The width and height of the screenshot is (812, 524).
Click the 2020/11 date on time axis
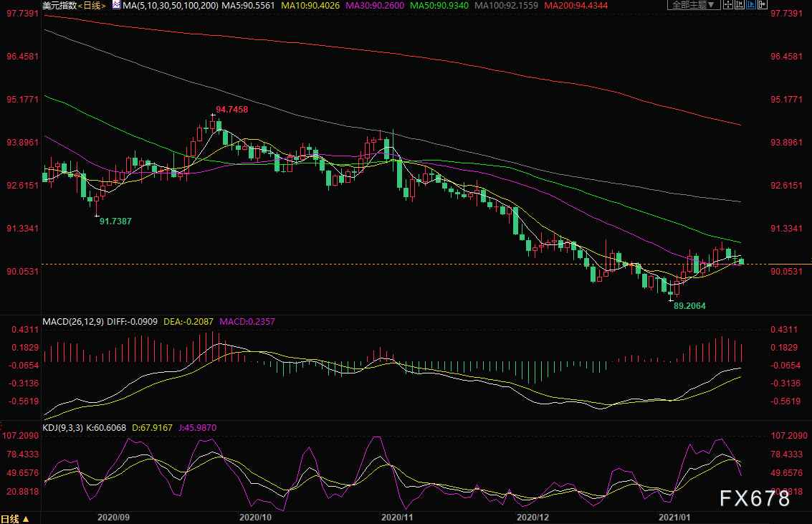tap(395, 516)
